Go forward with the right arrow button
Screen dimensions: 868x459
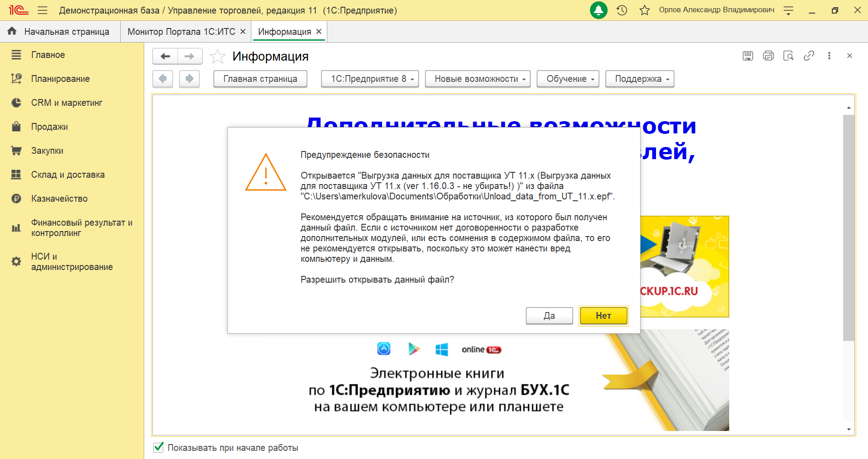coord(190,56)
